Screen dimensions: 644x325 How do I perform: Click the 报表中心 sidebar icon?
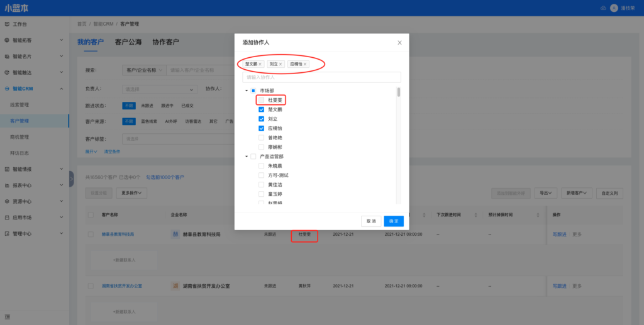(7, 185)
